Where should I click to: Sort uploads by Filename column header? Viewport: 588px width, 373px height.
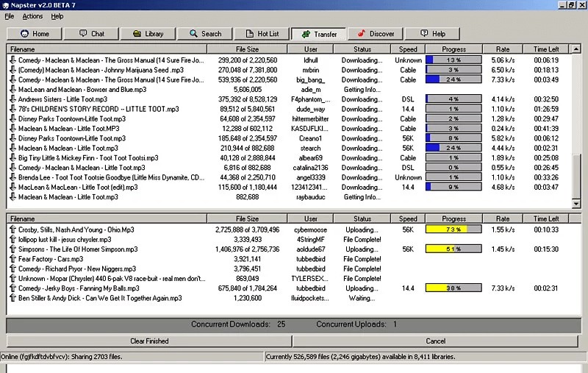click(x=107, y=219)
